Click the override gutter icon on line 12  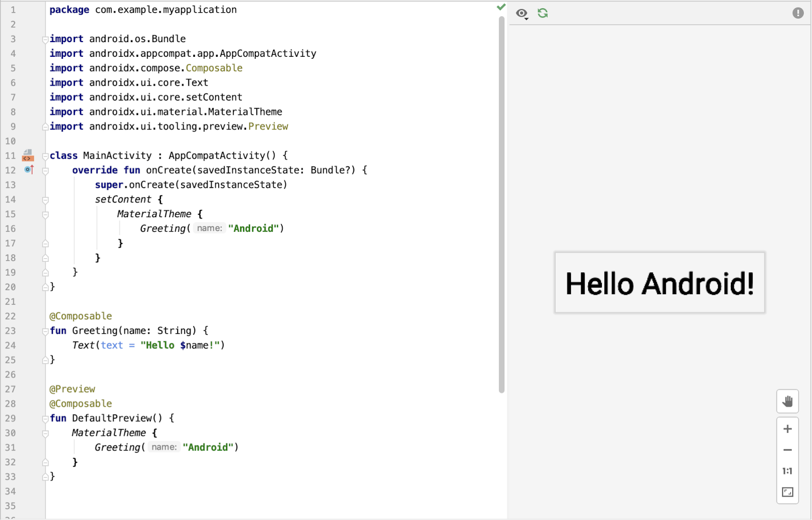pos(29,170)
